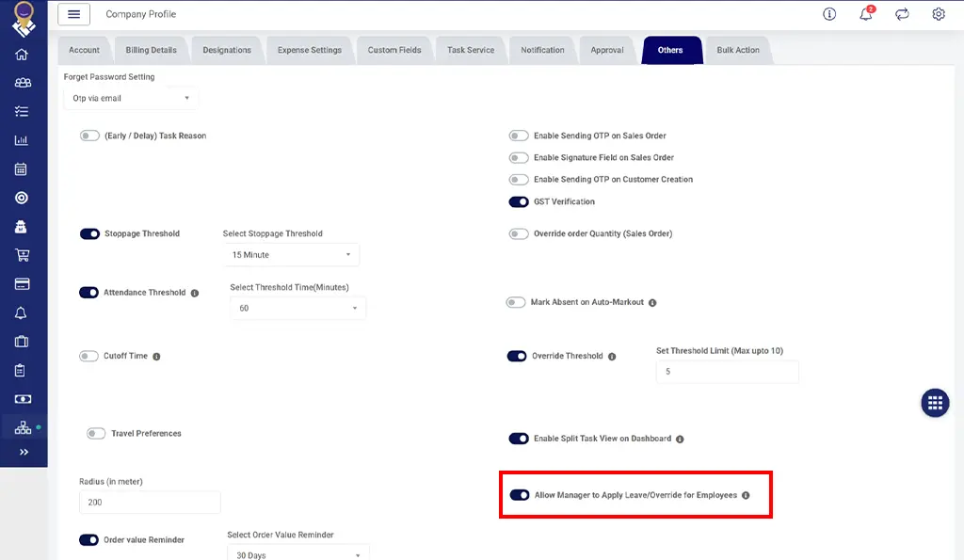Open the hamburger menu next to Company Profile
Image resolution: width=964 pixels, height=560 pixels.
pos(74,14)
